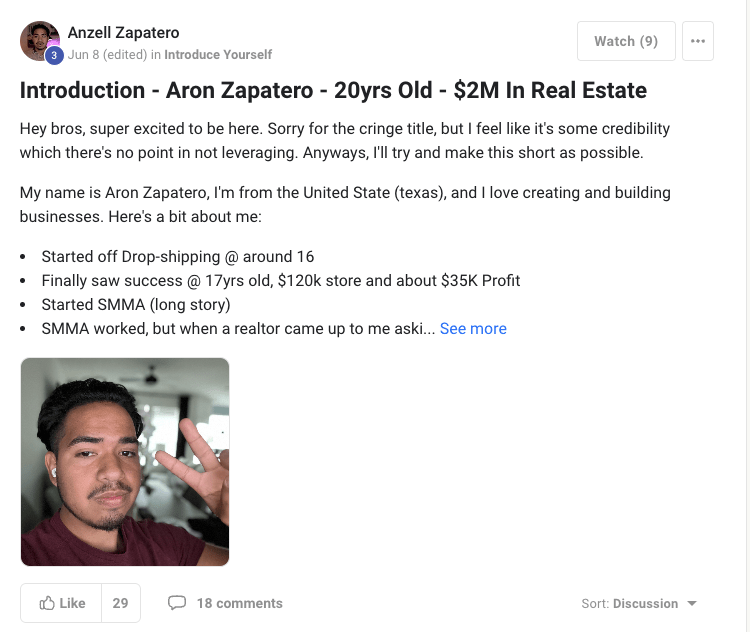Click the level 3 badge on avatar
Screen dimensions: 750x632
click(54, 55)
